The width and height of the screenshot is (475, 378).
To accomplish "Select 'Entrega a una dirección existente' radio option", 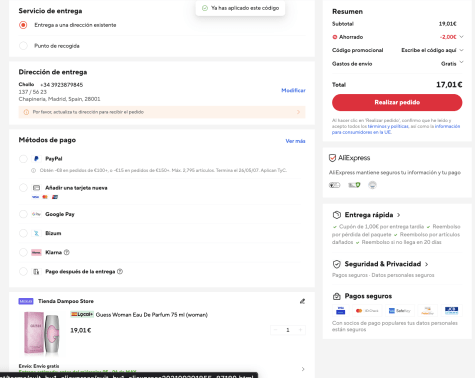I will coord(23,25).
